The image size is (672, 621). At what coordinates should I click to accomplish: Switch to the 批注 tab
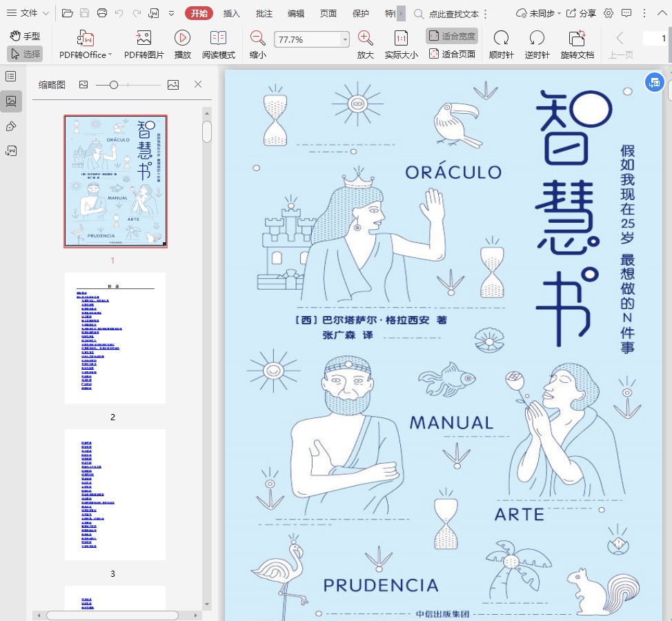pos(264,13)
